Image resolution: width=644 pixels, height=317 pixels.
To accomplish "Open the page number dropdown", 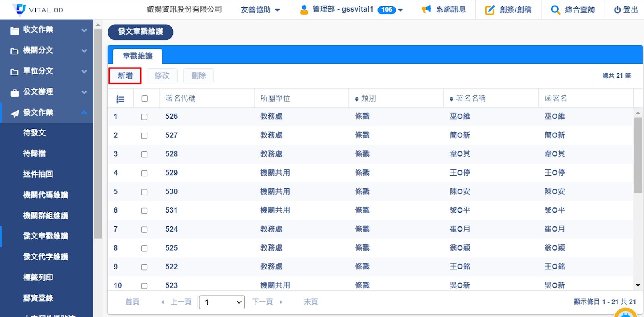I will coord(222,302).
